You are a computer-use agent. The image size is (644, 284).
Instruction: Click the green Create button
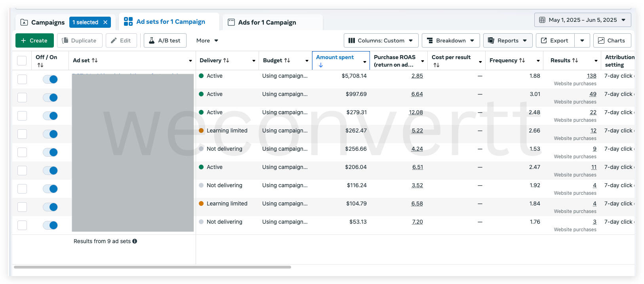pos(34,40)
